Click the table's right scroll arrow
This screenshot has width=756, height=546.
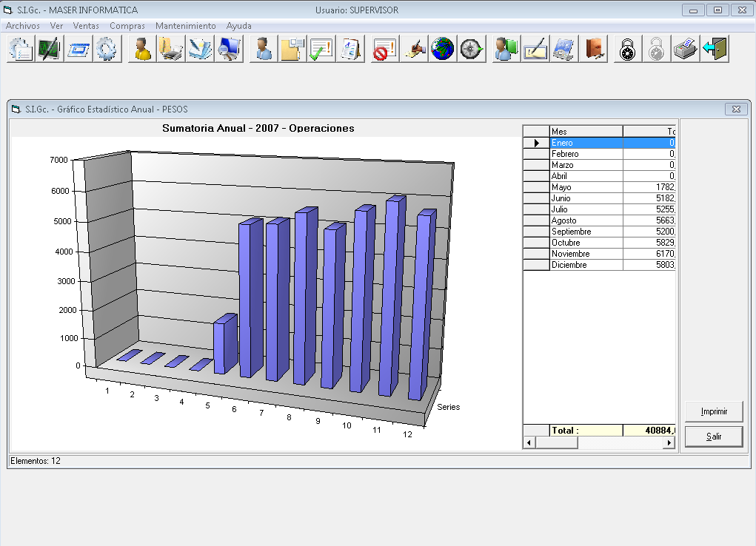669,442
